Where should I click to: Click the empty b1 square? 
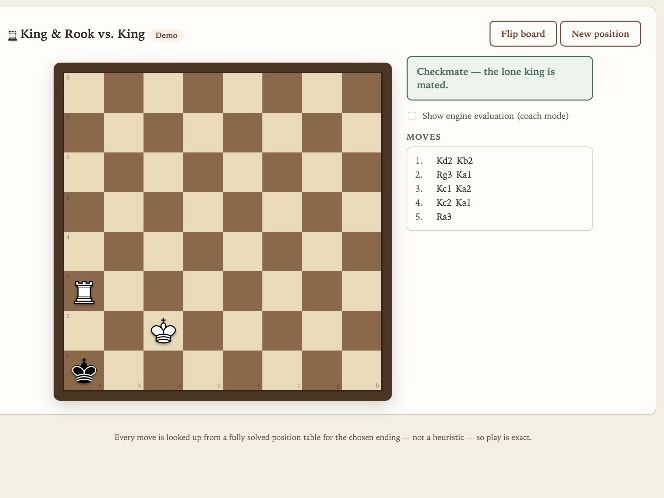(124, 370)
